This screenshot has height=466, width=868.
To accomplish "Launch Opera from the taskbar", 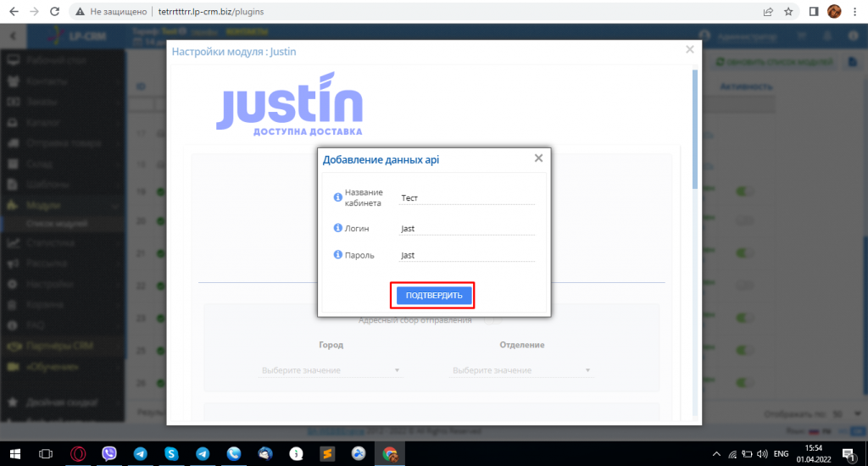I will click(78, 454).
